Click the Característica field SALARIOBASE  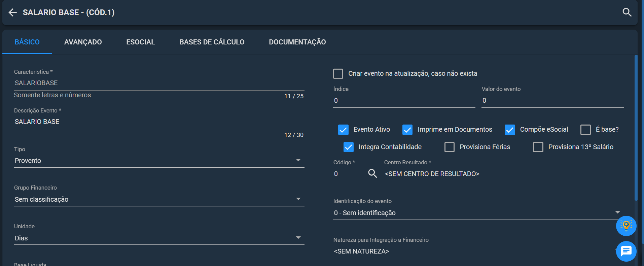tap(159, 83)
